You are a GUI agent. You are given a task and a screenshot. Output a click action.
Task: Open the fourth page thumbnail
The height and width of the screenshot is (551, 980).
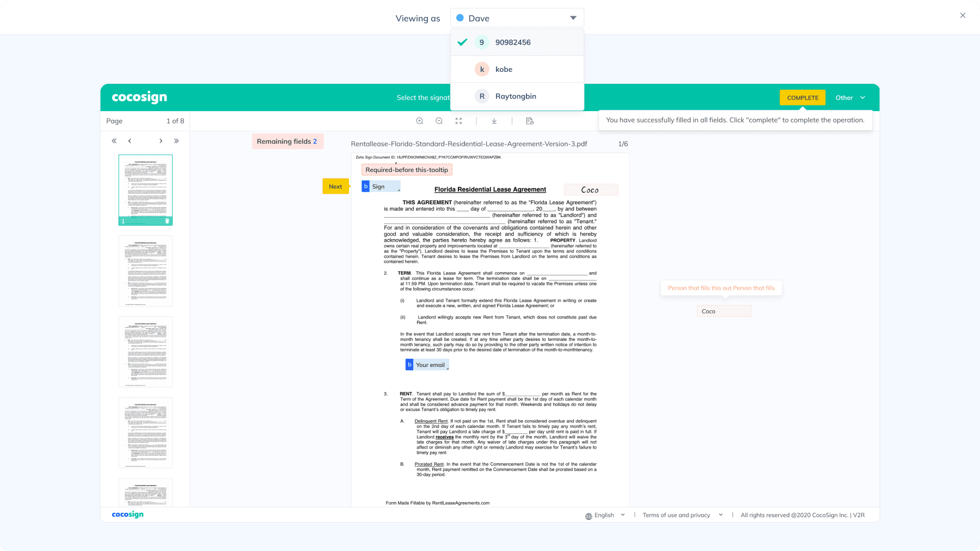pyautogui.click(x=145, y=432)
